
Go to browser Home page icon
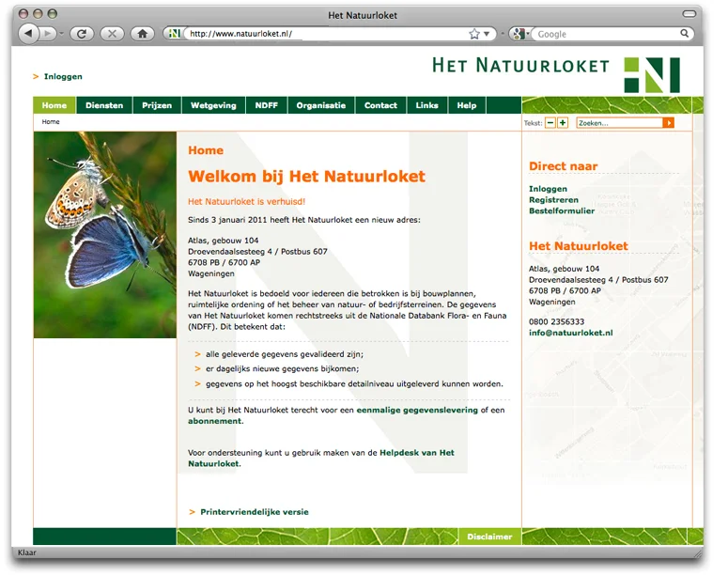coord(143,34)
